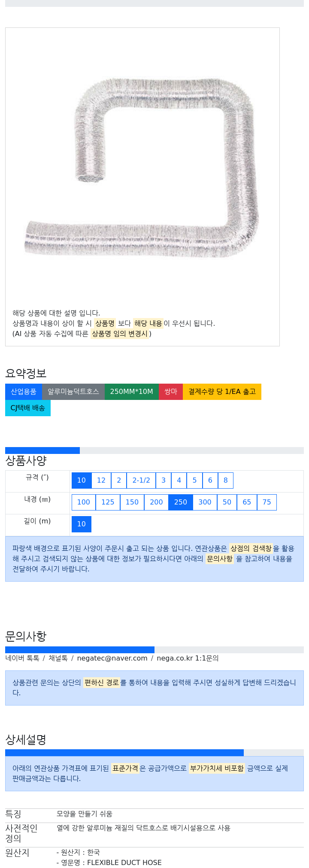Viewport: 309px width, 868px height.
Task: Pick the 10 m length option
Action: click(82, 524)
